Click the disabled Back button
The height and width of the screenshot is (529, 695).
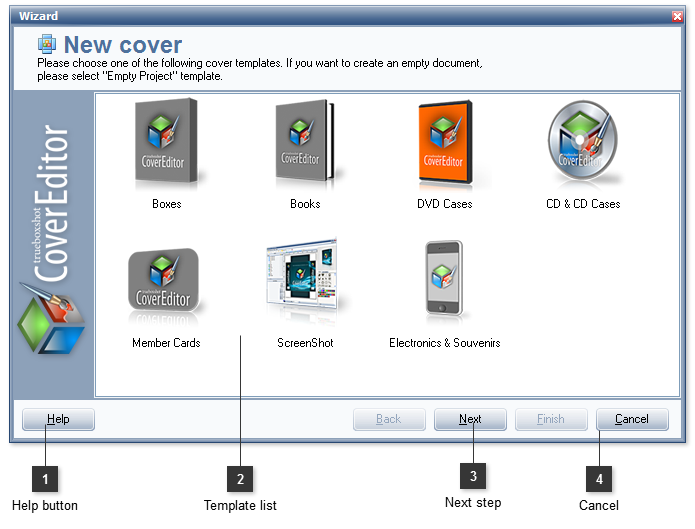click(389, 419)
